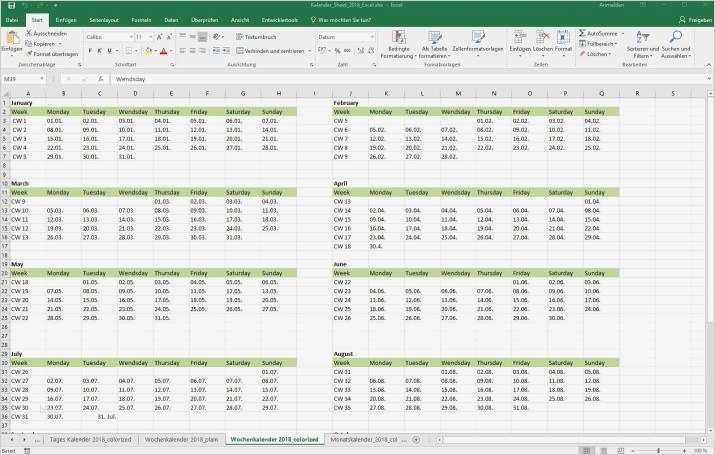Open the Tages Kalender 2018_colorized sheet tab

90,439
